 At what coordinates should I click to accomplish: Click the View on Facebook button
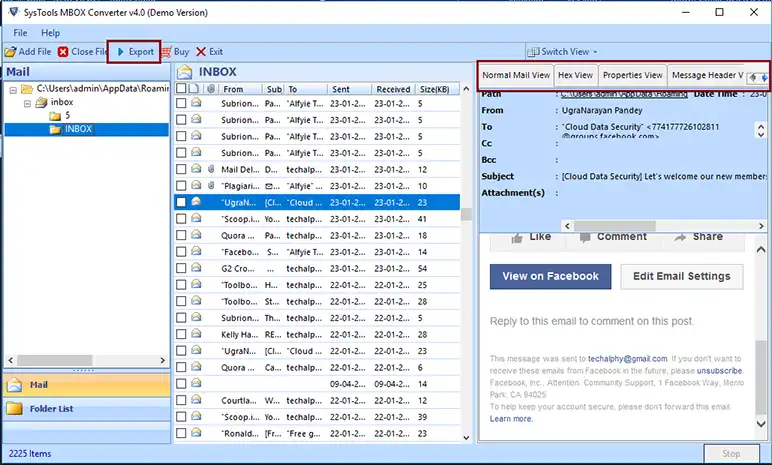click(x=550, y=276)
